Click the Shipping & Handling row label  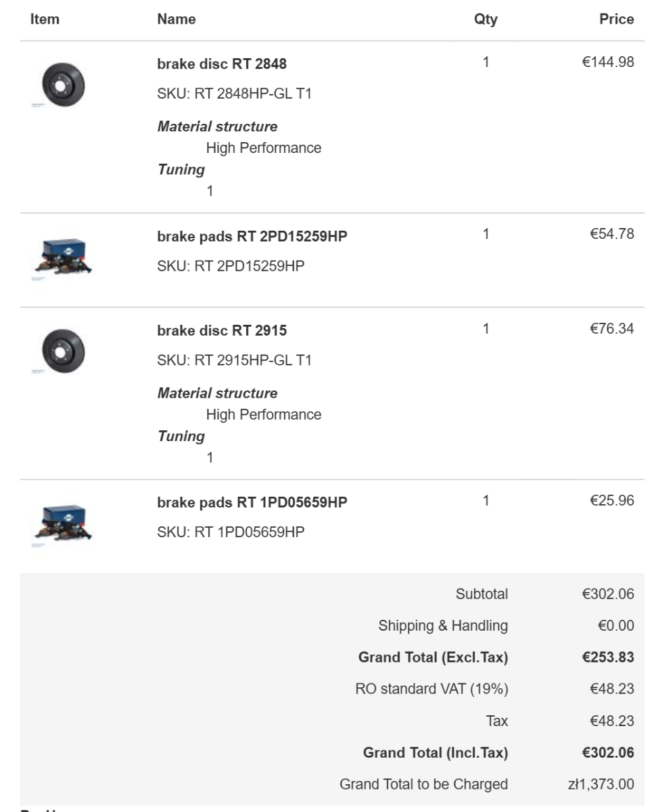click(x=443, y=626)
